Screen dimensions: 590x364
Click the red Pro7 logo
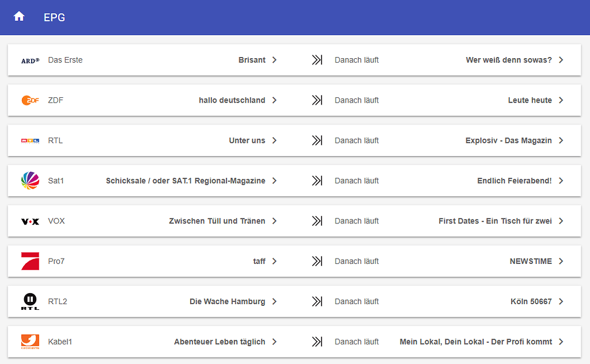tap(30, 261)
